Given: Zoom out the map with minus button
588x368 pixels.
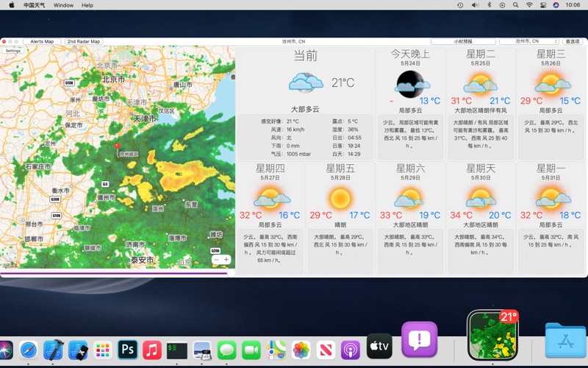Looking at the screenshot, I should (216, 259).
